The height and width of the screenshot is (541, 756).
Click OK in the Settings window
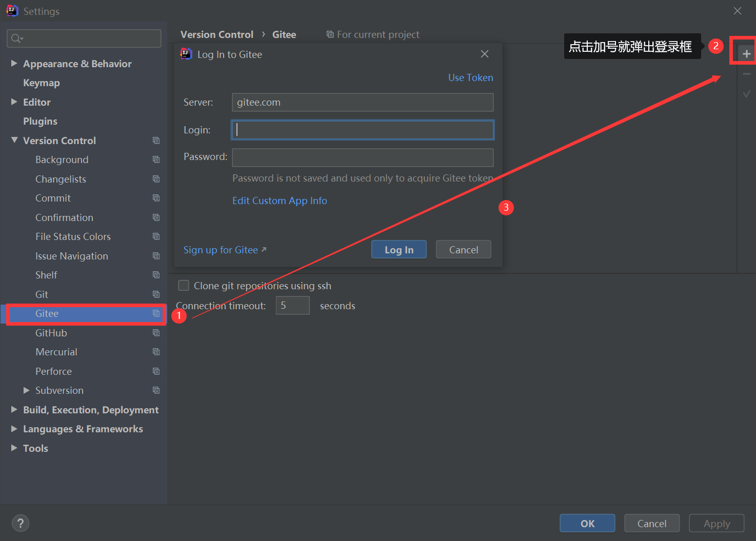(x=587, y=523)
